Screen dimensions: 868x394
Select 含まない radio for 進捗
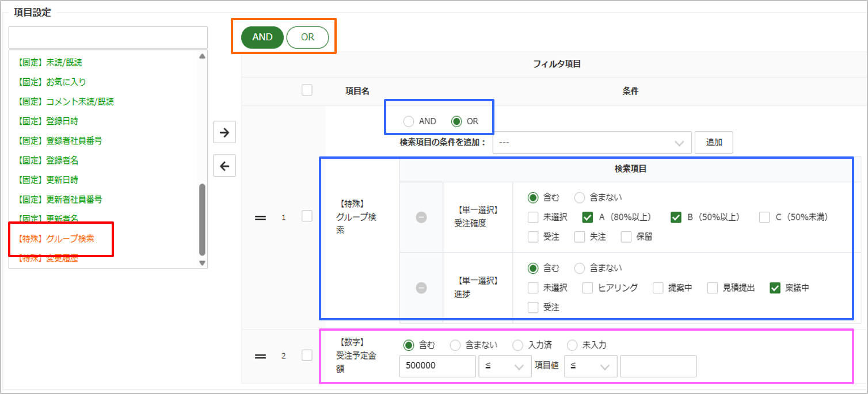click(x=580, y=268)
